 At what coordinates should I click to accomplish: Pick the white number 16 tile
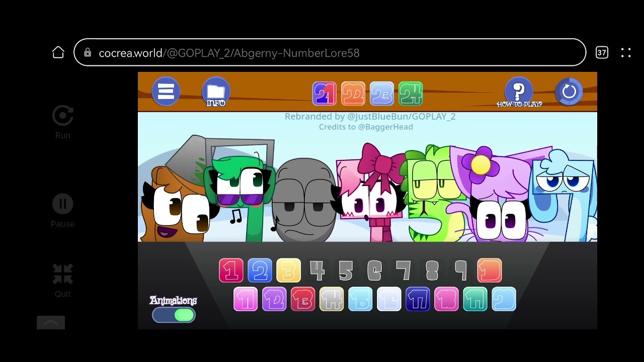click(389, 299)
